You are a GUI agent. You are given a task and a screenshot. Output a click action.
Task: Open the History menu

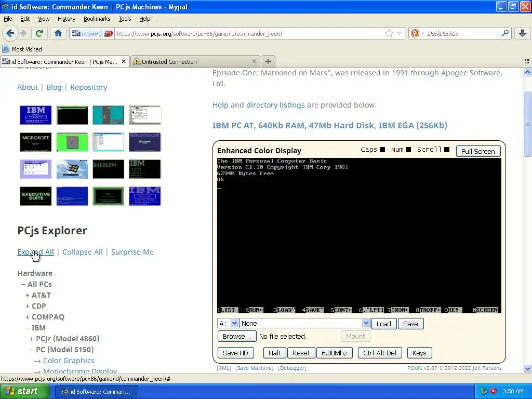66,19
